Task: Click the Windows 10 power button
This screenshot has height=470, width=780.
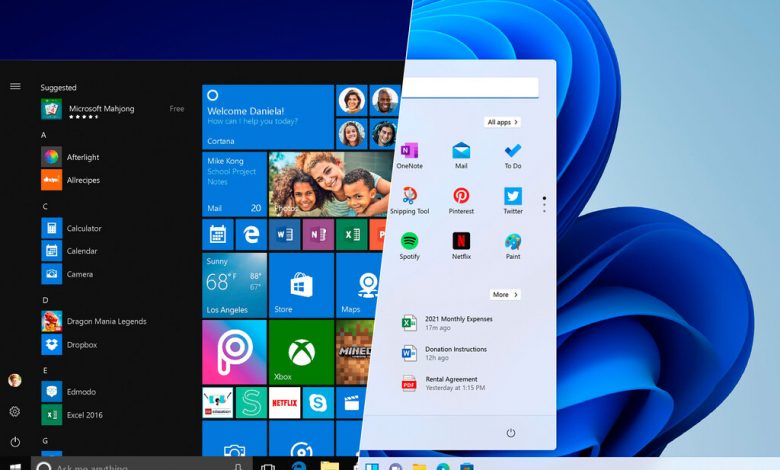Action: 15,442
